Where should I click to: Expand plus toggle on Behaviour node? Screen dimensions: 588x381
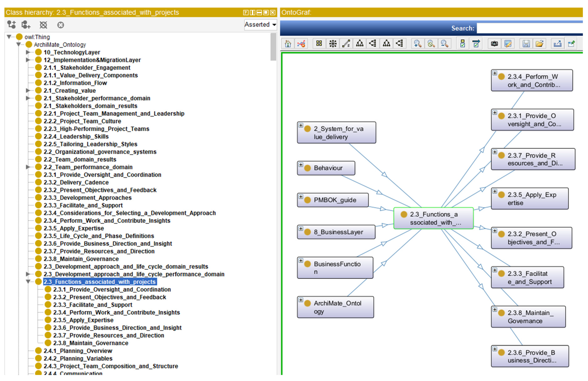[x=301, y=165]
